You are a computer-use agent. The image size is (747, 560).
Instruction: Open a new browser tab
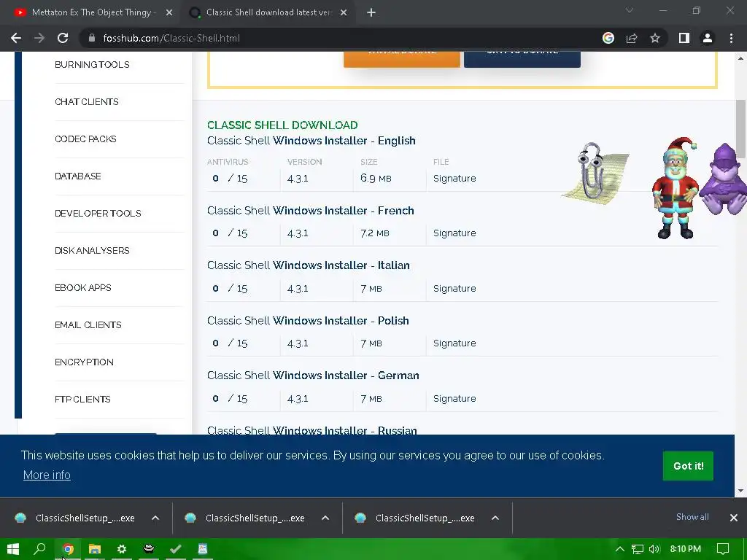[x=371, y=13]
